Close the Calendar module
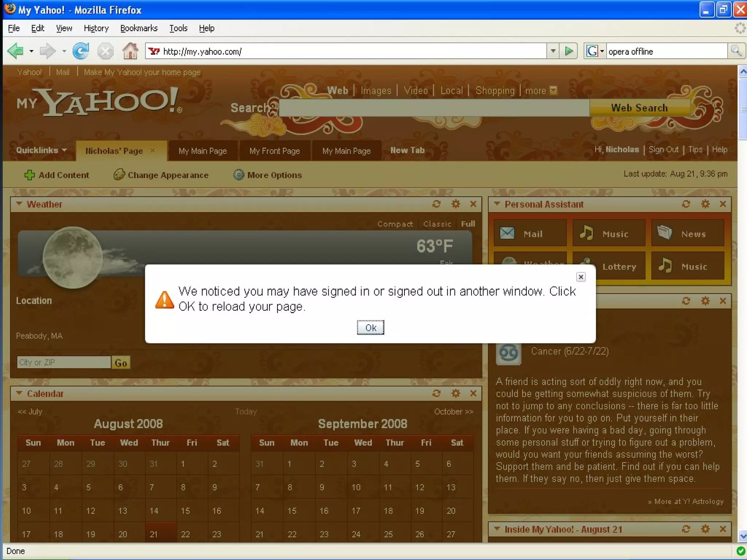 click(x=473, y=393)
